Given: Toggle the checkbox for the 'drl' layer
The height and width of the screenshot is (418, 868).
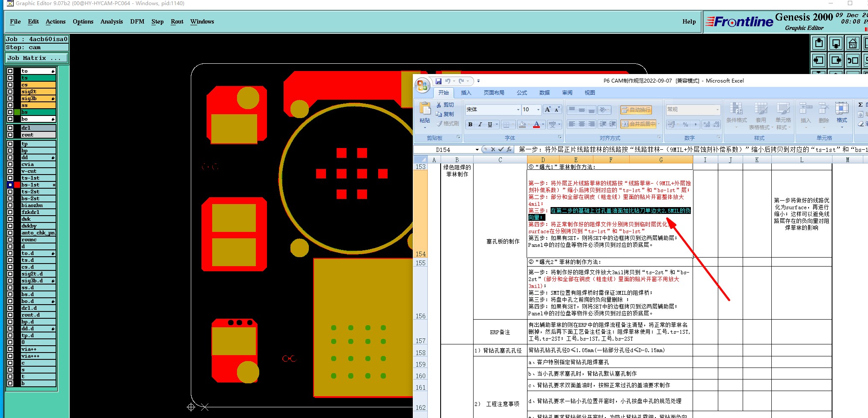Looking at the screenshot, I should click(x=10, y=128).
